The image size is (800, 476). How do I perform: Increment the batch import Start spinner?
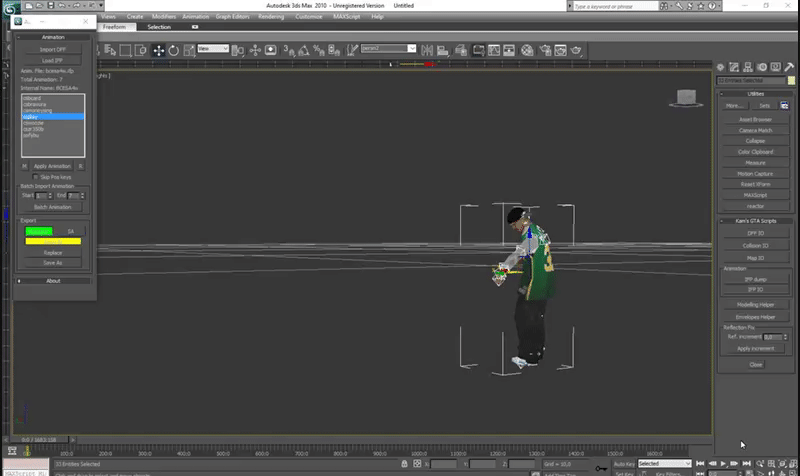pyautogui.click(x=50, y=194)
